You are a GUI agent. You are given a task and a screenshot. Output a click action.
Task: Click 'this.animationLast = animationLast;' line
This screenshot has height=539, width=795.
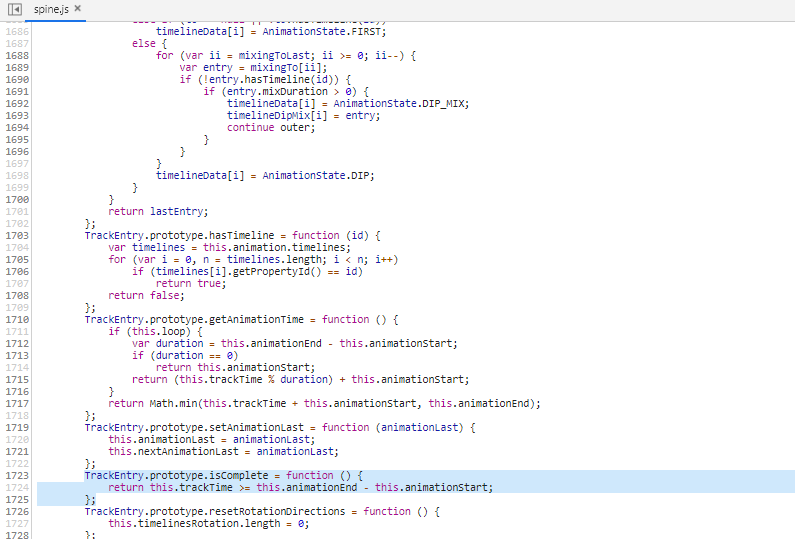coord(211,440)
